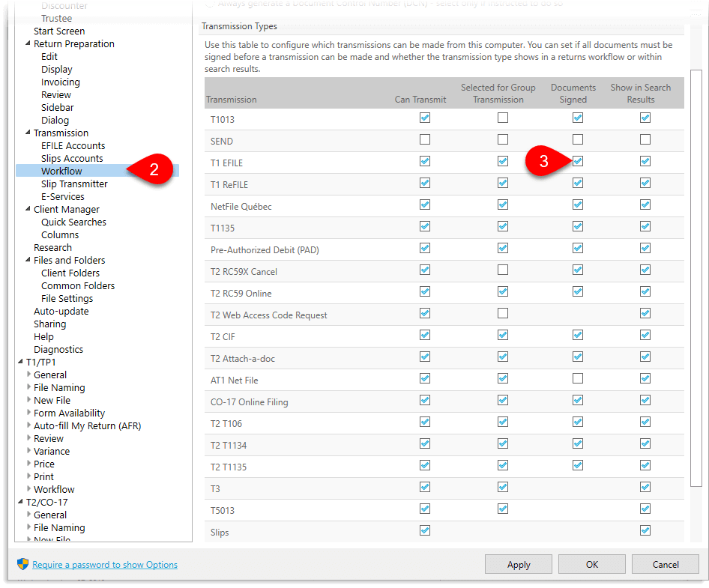Collapse the T2/CO-17 tree node

[x=20, y=502]
